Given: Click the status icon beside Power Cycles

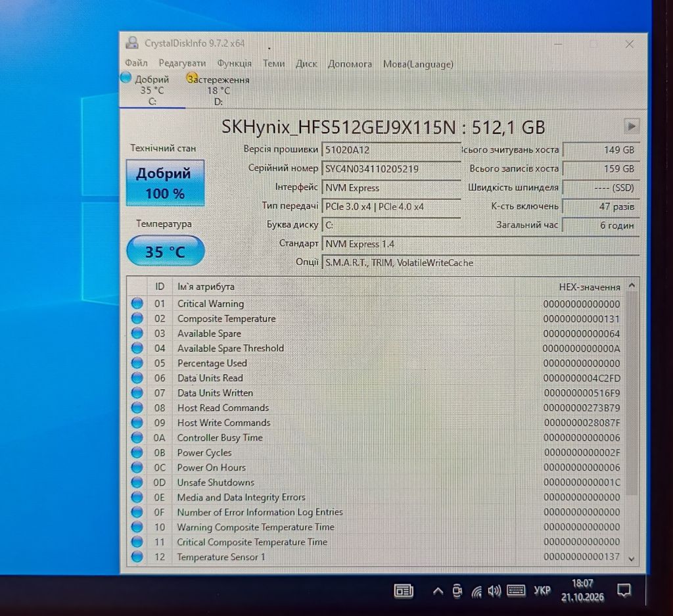Looking at the screenshot, I should coord(137,452).
